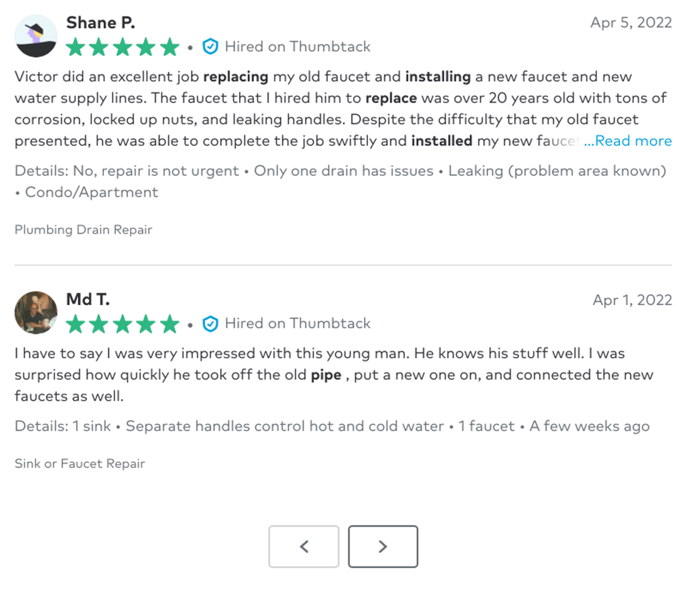Click the verified shield icon on Shane's review

[x=210, y=47]
